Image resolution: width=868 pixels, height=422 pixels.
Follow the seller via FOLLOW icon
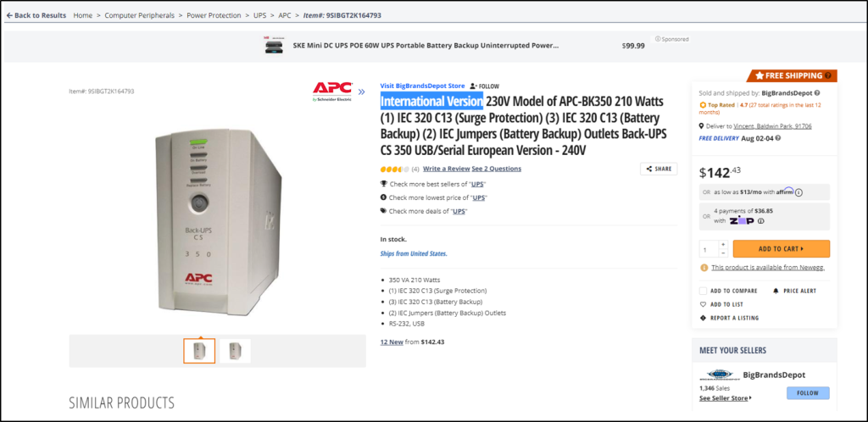pyautogui.click(x=484, y=86)
